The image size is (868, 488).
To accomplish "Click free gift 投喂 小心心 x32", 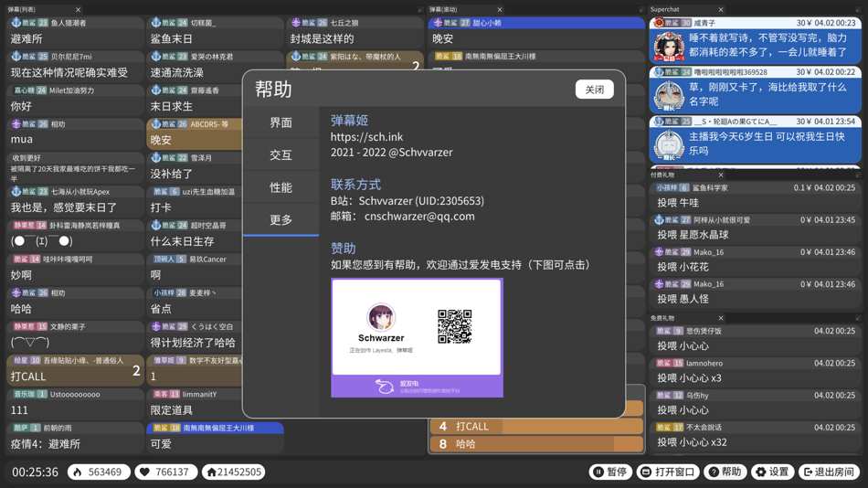I will point(756,436).
